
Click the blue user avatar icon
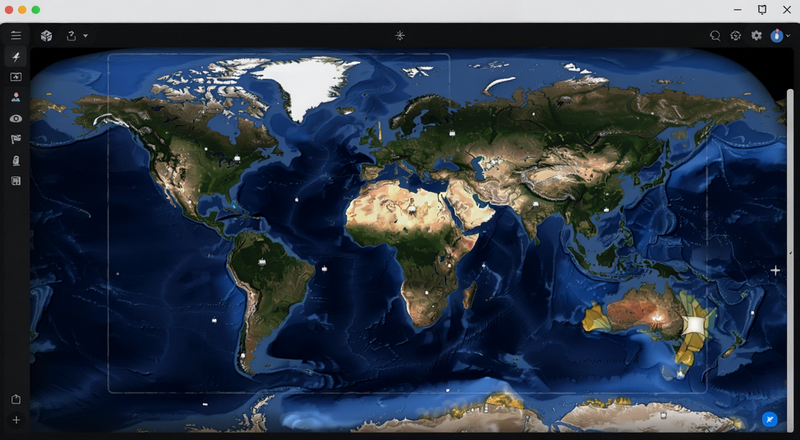(x=777, y=36)
